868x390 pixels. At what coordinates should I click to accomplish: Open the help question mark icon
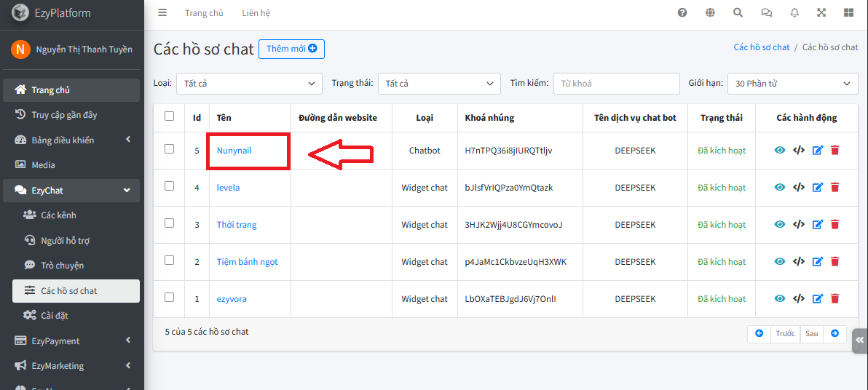pos(682,12)
